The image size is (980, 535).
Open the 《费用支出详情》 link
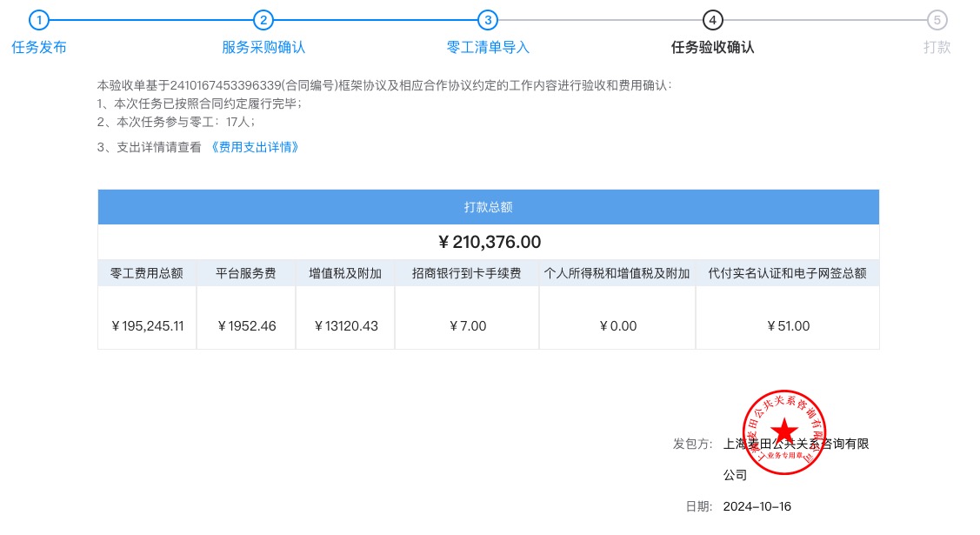pyautogui.click(x=256, y=147)
